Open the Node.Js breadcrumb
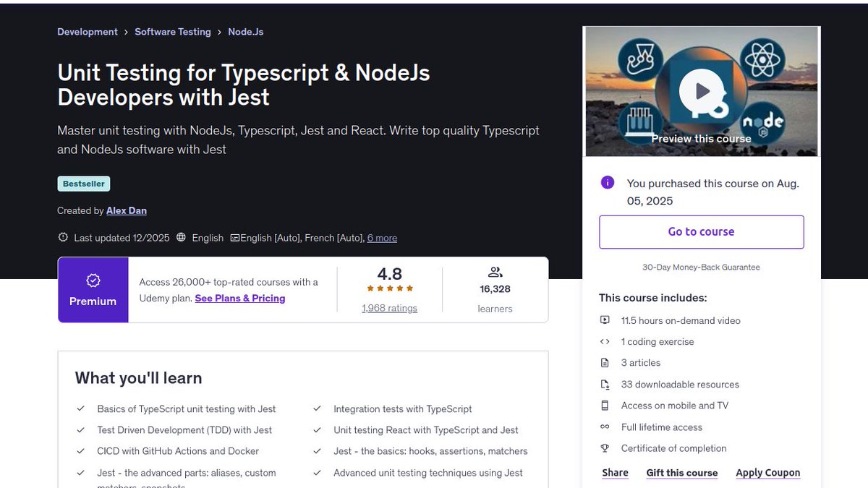The width and height of the screenshot is (868, 488). click(246, 32)
